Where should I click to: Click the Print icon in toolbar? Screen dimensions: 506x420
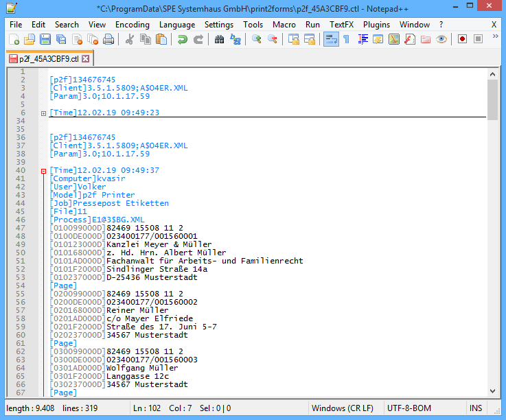pos(108,39)
